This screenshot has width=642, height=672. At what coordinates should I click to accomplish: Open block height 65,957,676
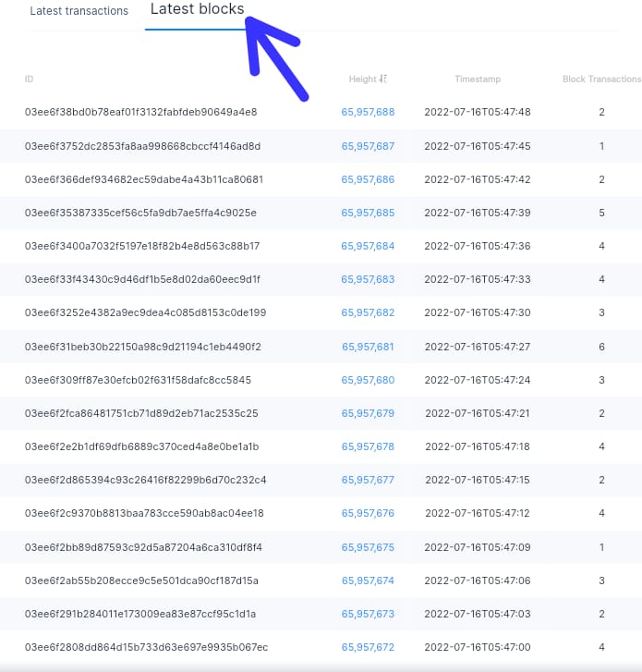[368, 513]
